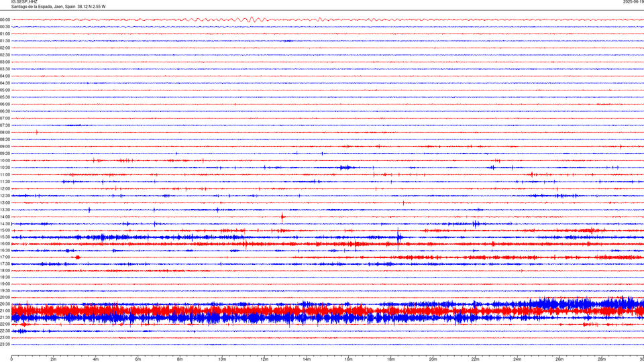Click the 14m tick label on the time axis
This screenshot has width=644, height=362.
click(x=307, y=359)
